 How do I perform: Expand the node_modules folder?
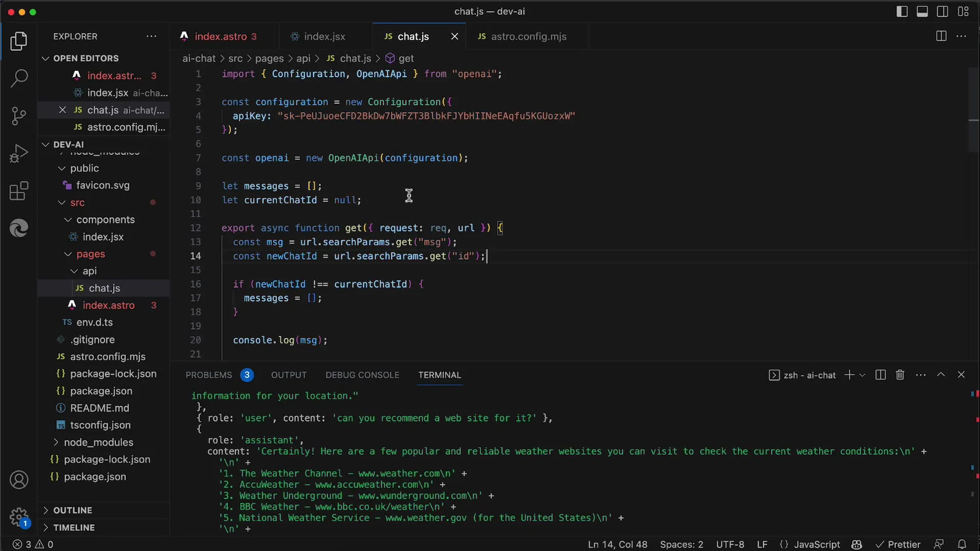(103, 442)
